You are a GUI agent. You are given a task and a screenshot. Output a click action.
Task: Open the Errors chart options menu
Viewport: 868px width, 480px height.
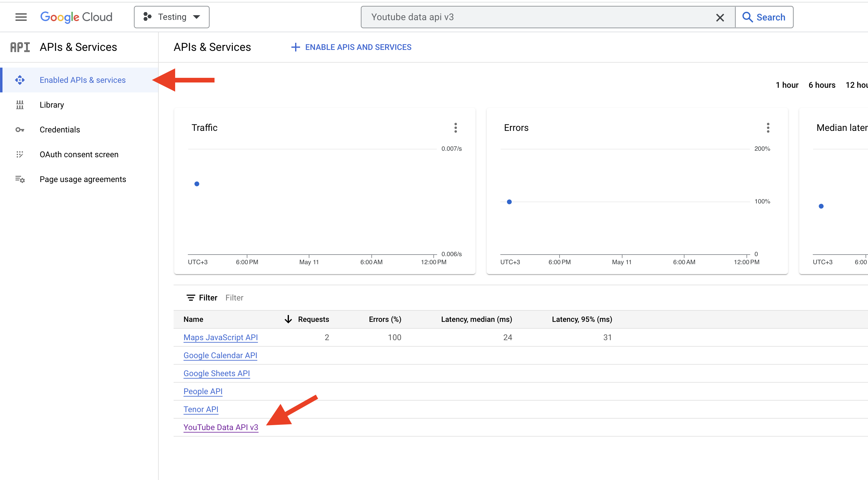[768, 128]
